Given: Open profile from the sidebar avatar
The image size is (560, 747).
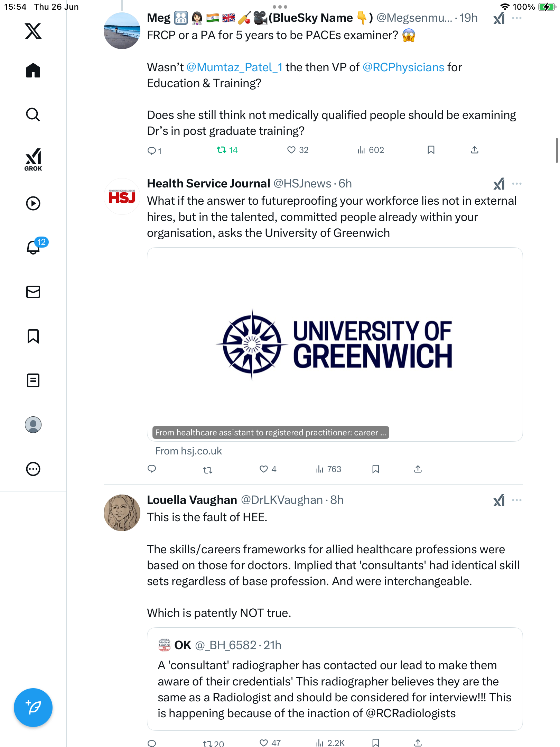Looking at the screenshot, I should coord(33,425).
